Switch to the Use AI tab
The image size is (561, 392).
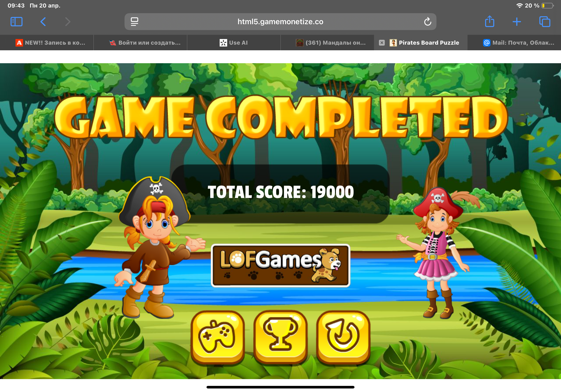[x=234, y=43]
